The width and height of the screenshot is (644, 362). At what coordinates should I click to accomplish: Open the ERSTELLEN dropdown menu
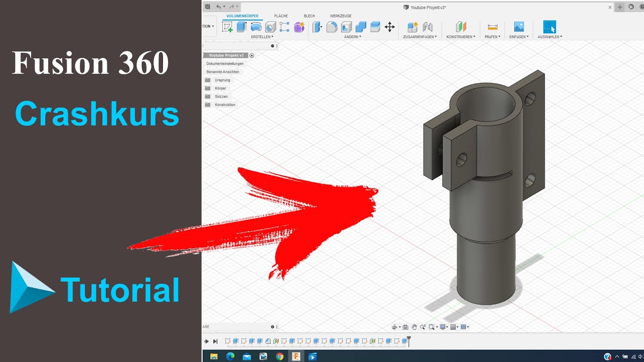coord(262,37)
